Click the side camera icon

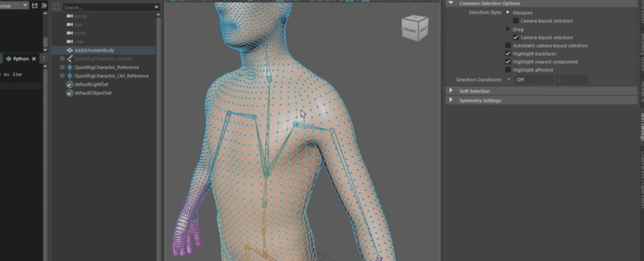(69, 42)
